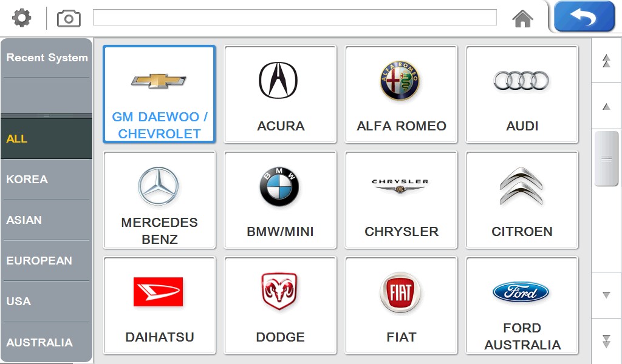Open the settings gear icon

click(x=21, y=18)
